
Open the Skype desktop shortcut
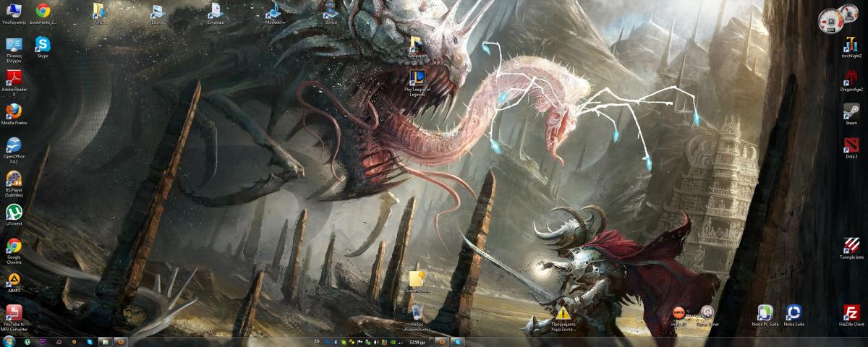[43, 47]
